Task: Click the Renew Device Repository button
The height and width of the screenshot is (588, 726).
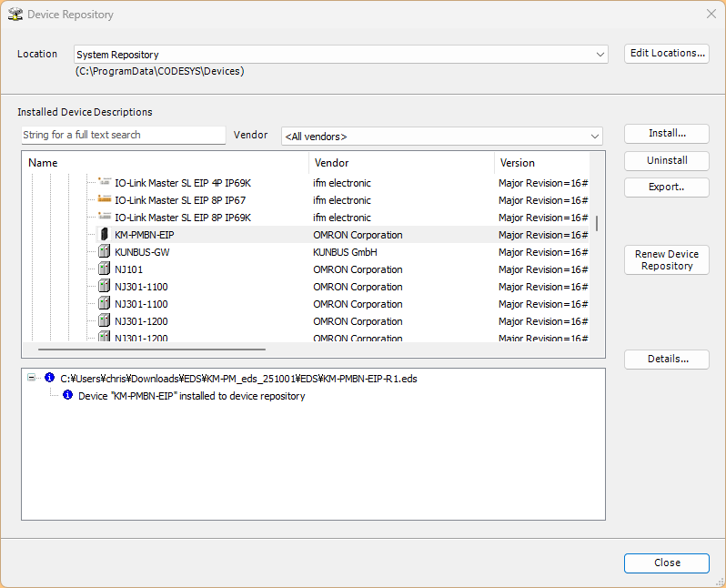Action: [x=666, y=260]
